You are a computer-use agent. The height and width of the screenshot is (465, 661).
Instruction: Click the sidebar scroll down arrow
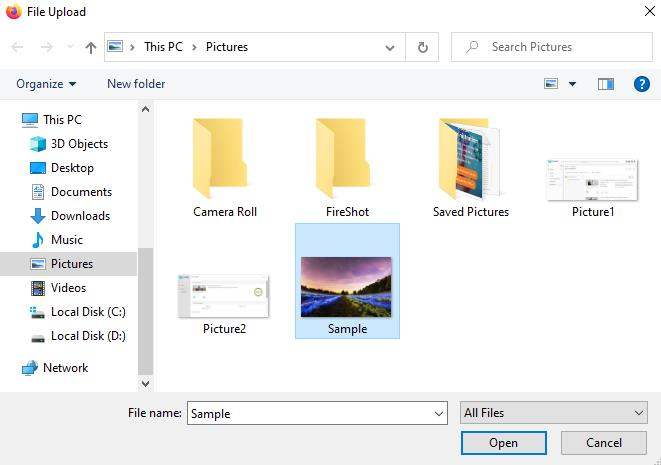click(145, 383)
